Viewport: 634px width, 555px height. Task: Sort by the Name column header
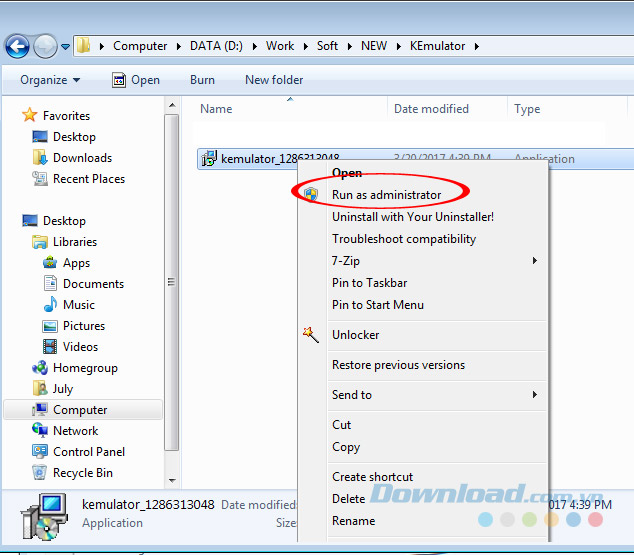click(x=216, y=109)
